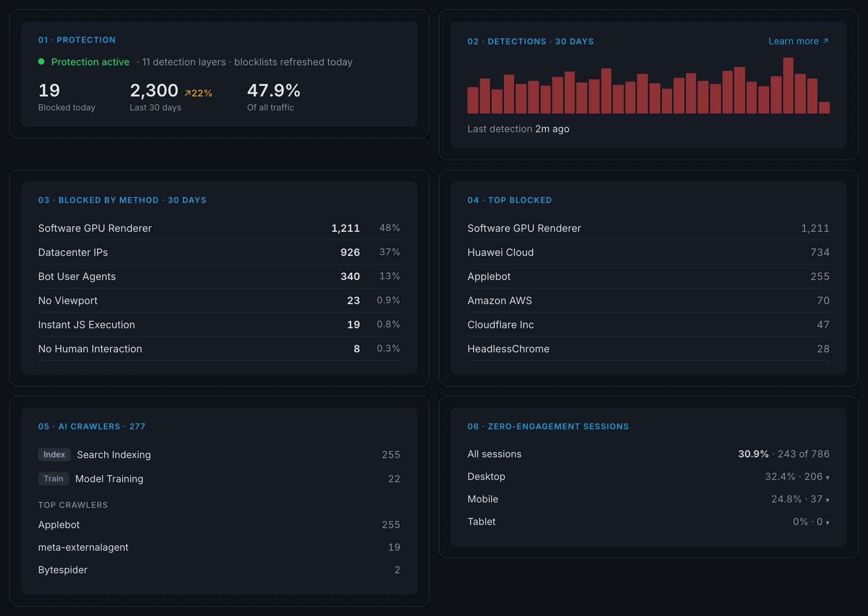Viewport: 868px width, 616px height.
Task: Click the No Viewport row
Action: click(x=219, y=300)
